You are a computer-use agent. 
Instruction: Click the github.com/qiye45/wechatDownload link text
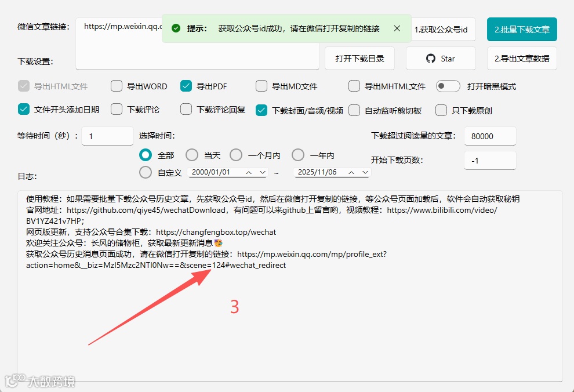coord(146,210)
